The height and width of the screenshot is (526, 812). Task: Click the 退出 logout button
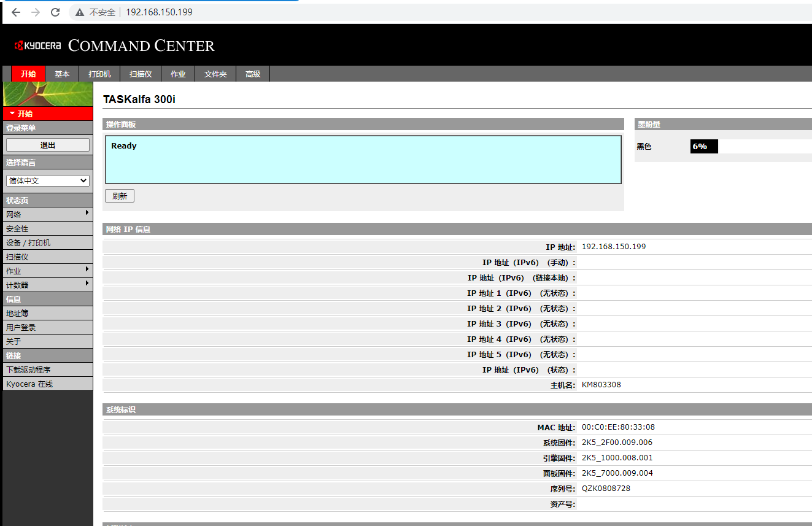point(48,145)
